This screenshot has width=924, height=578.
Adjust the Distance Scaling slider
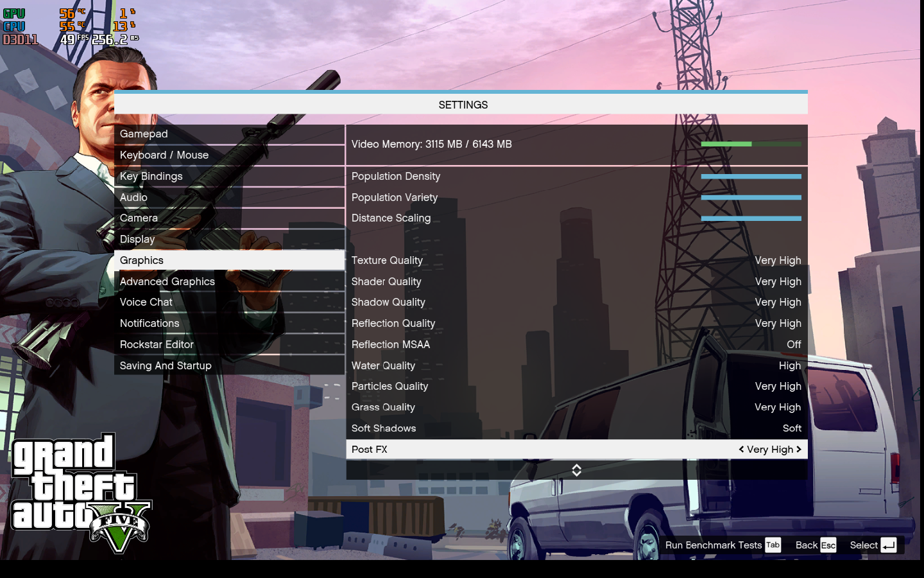751,218
